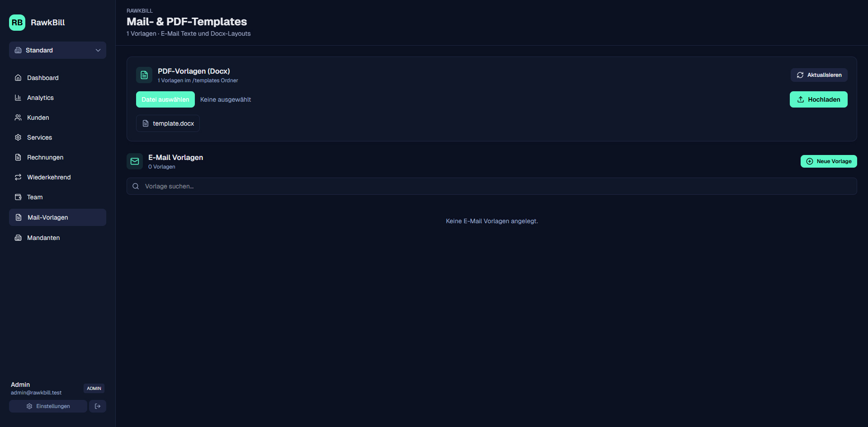Click the Wiederkehrend repeat arrows icon
Viewport: 868px width, 427px height.
point(18,177)
